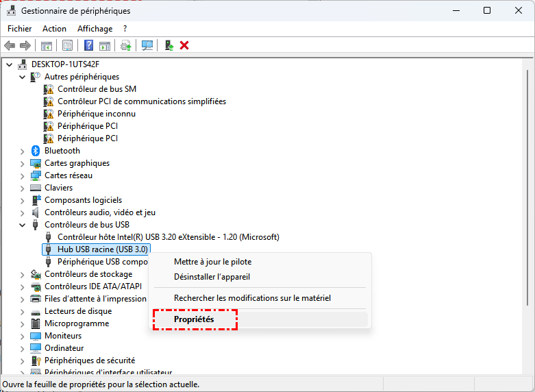Select Rechercher les modifications sur le matériel
The width and height of the screenshot is (535, 392).
coord(252,298)
